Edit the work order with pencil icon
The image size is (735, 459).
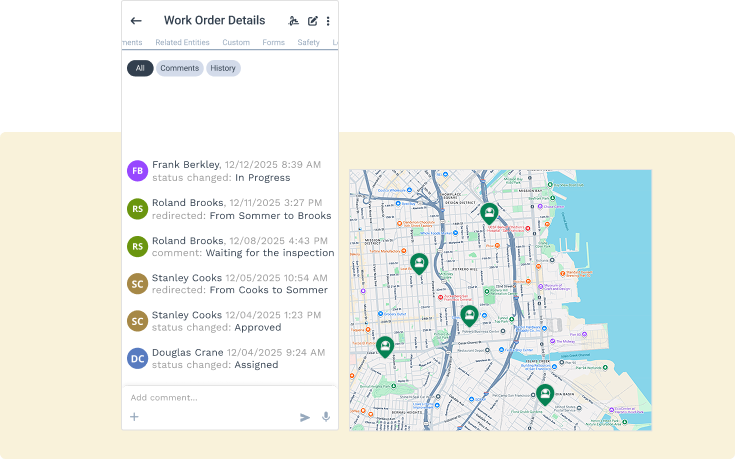click(x=313, y=21)
